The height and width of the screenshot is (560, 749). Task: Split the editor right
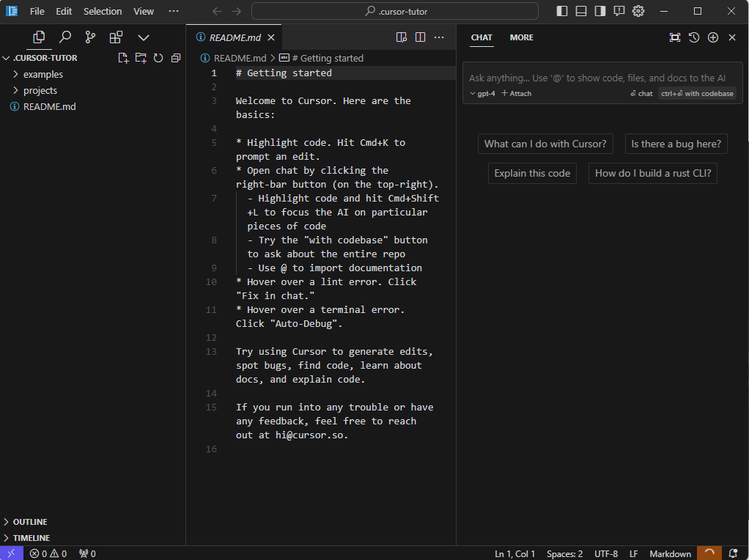click(421, 37)
